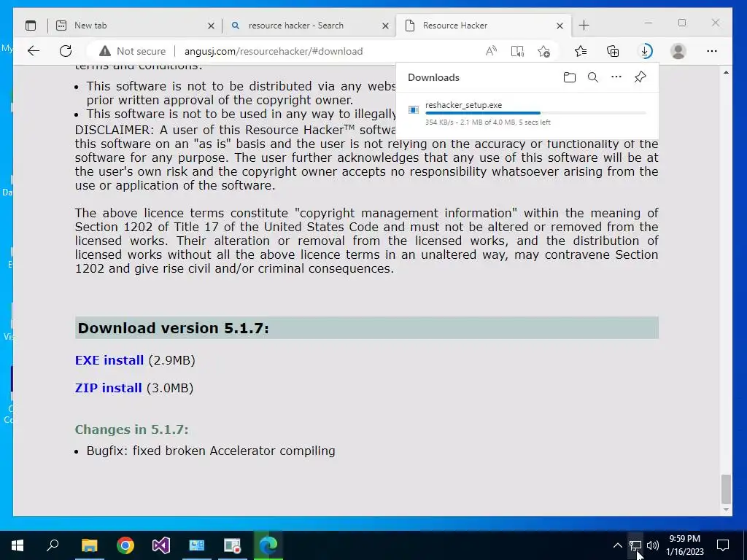Screen dimensions: 747x560
Task: Click the EXE install download link
Action: tap(109, 360)
